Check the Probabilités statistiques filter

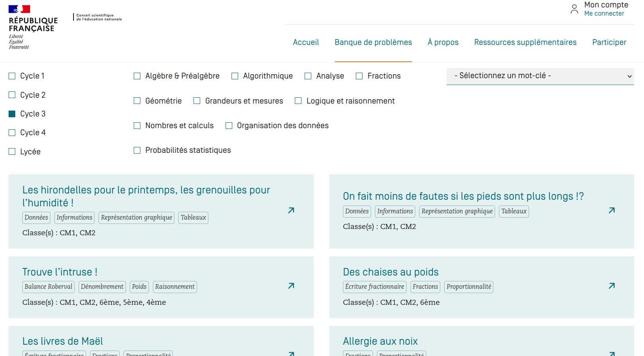[137, 150]
